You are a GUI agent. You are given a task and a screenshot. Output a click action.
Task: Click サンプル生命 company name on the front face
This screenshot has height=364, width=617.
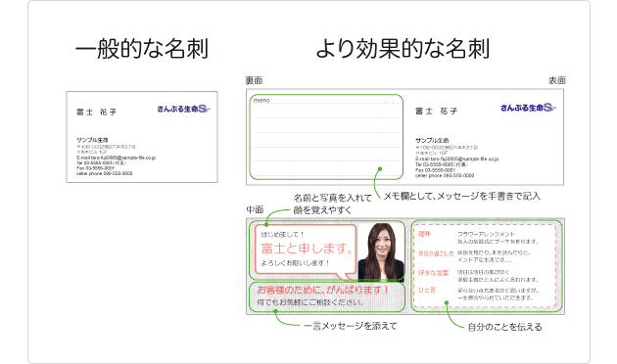pyautogui.click(x=432, y=140)
